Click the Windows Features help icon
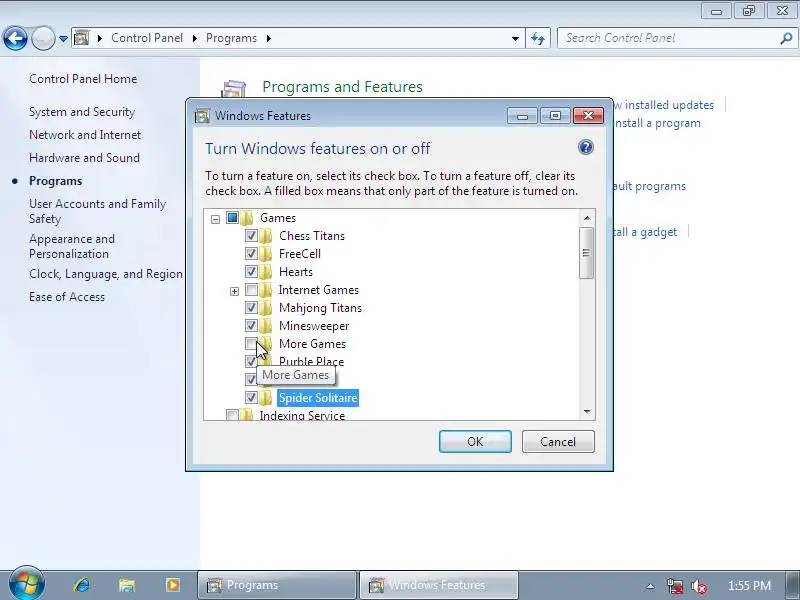 coord(586,147)
